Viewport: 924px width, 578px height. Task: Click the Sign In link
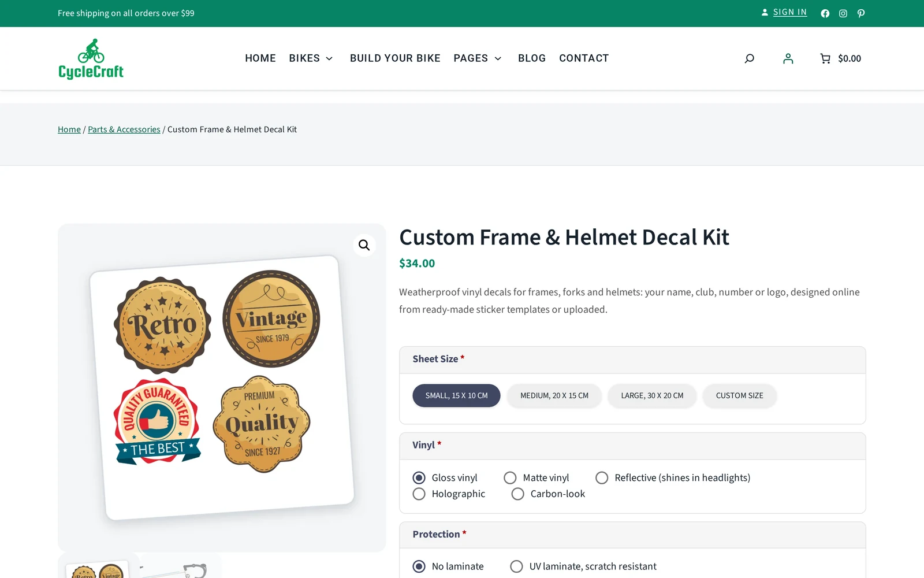(790, 12)
